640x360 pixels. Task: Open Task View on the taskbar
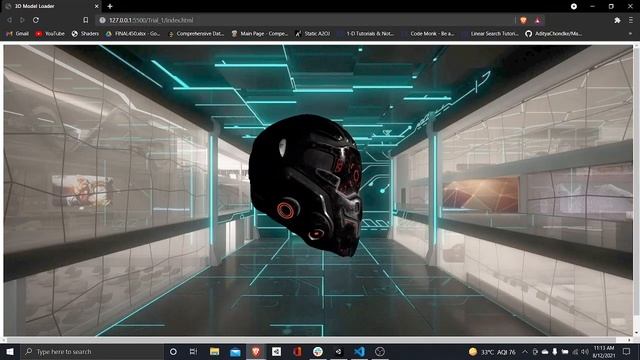(193, 351)
